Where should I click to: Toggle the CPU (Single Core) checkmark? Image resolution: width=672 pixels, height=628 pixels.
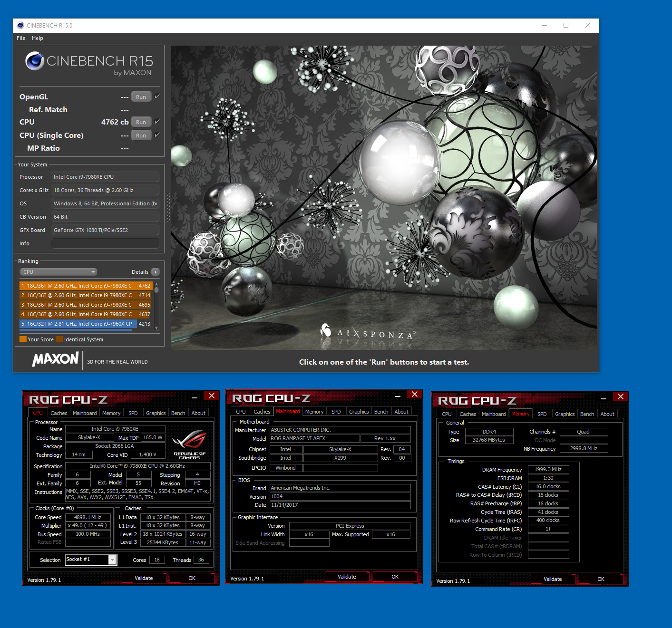(x=157, y=135)
